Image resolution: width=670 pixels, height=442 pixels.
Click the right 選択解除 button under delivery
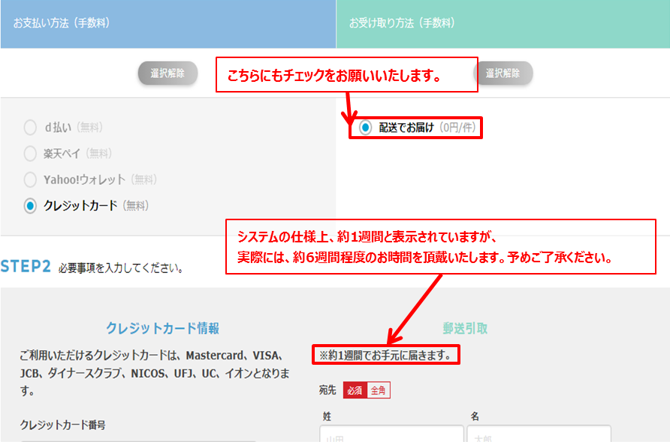pyautogui.click(x=504, y=73)
